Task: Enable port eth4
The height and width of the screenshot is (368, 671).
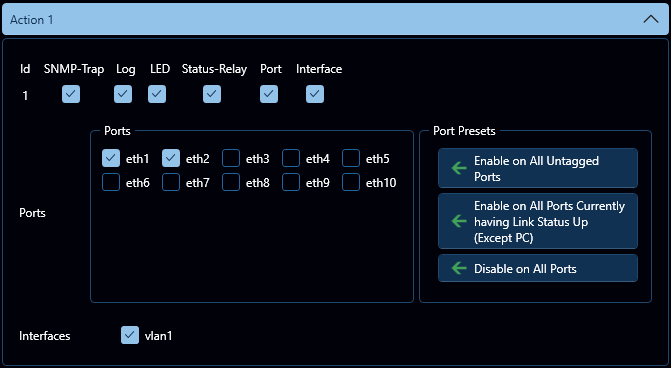Action: coord(291,158)
